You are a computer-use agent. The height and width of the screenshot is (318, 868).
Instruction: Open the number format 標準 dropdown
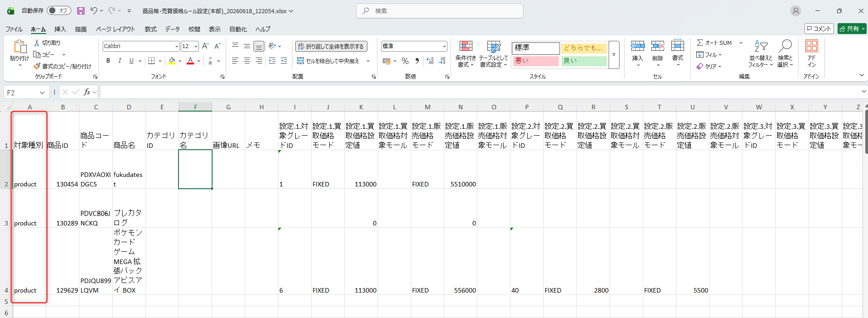[x=444, y=46]
